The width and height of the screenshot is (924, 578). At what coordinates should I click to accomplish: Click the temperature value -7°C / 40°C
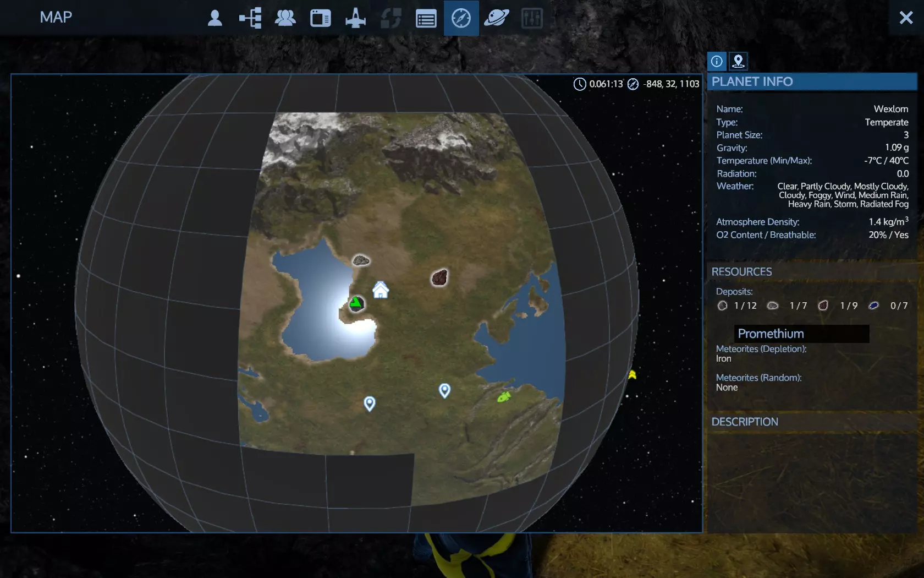point(886,161)
